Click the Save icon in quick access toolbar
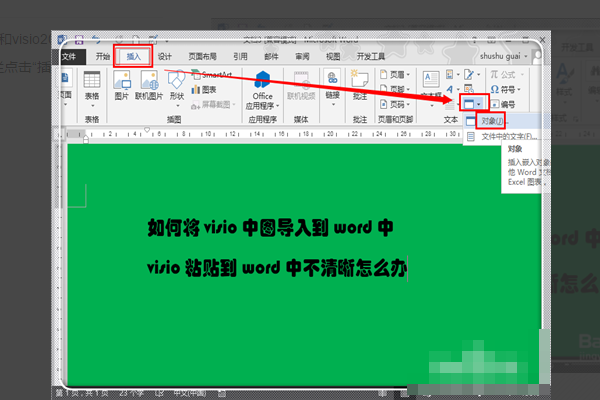Viewport: 600px width, 400px height. coord(79,39)
